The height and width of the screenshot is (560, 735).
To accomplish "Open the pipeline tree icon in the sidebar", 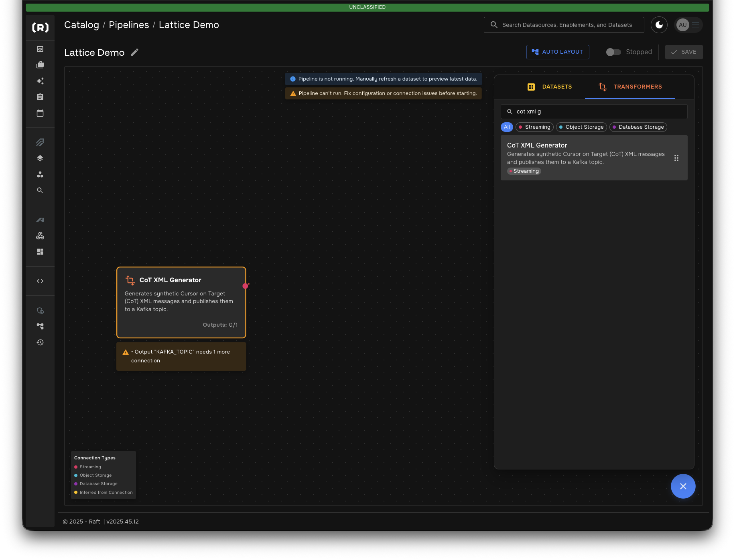I will (40, 326).
